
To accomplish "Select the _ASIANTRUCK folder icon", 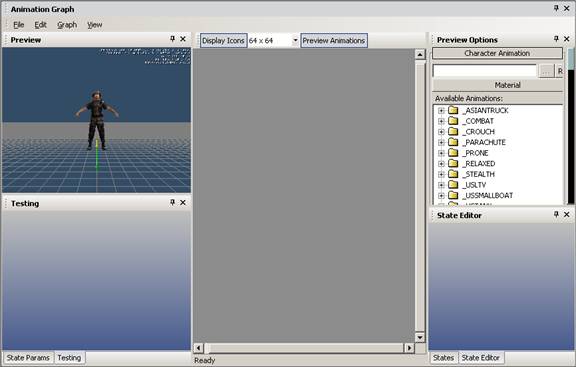I will 453,110.
